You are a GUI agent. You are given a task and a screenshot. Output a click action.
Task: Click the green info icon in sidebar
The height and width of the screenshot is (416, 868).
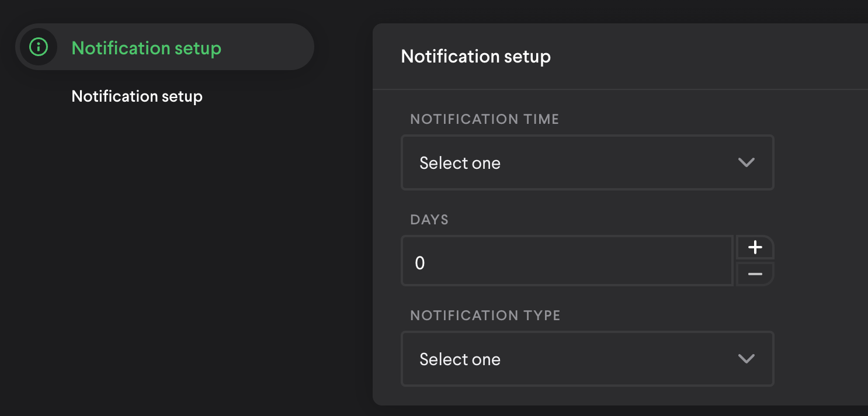pos(39,47)
